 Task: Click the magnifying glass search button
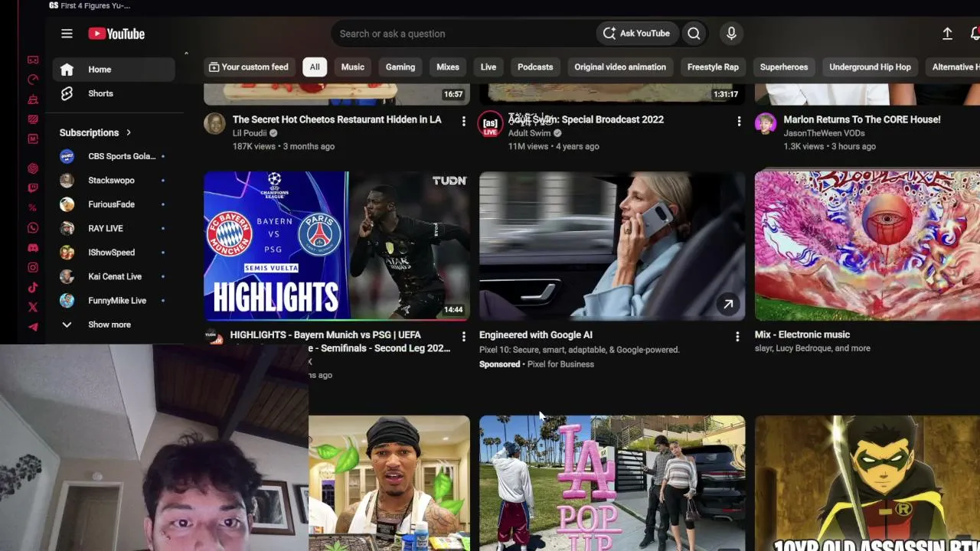click(x=694, y=34)
